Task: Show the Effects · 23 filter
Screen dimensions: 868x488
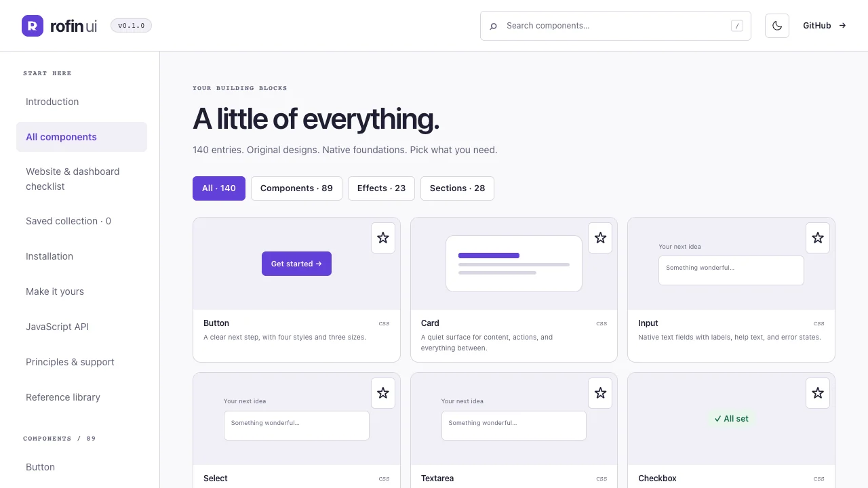Action: click(381, 188)
